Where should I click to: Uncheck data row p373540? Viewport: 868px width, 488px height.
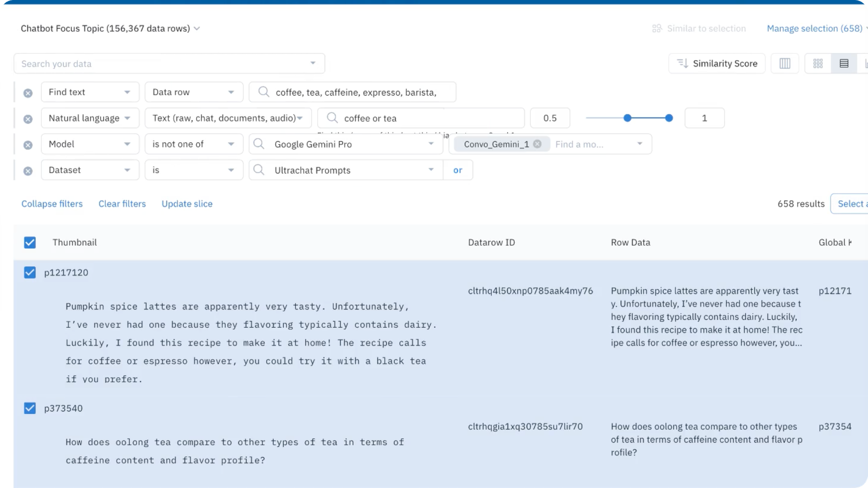pyautogui.click(x=30, y=408)
